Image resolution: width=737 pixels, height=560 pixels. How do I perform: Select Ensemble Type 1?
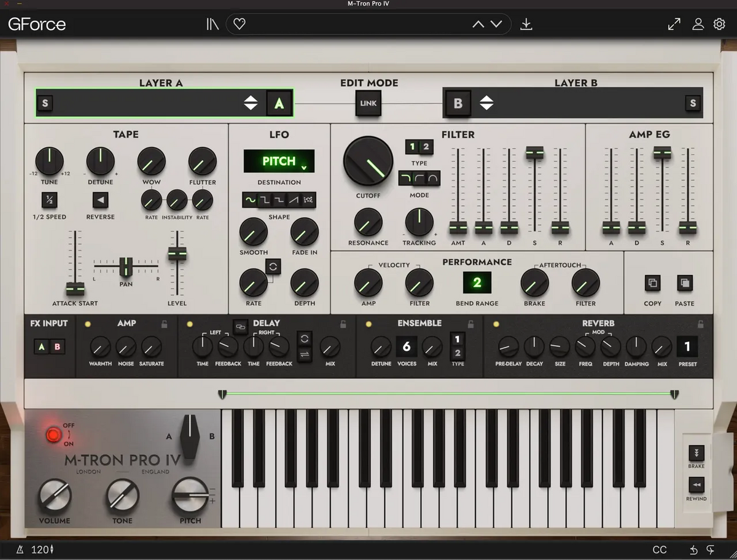click(457, 340)
